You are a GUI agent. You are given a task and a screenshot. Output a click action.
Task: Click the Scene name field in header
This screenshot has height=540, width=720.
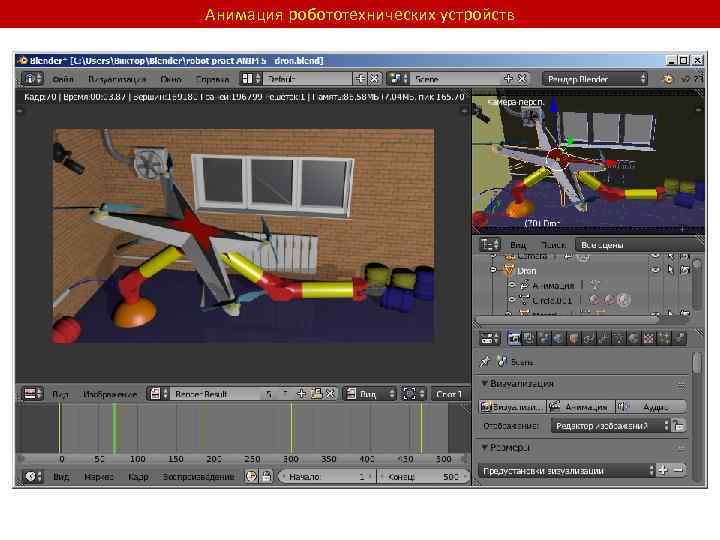coord(456,79)
